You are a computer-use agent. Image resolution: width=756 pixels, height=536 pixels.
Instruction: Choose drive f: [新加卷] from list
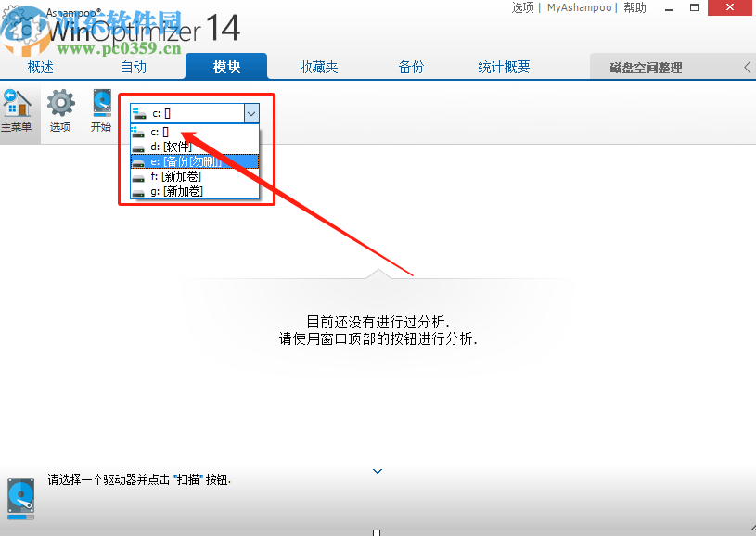click(x=195, y=176)
